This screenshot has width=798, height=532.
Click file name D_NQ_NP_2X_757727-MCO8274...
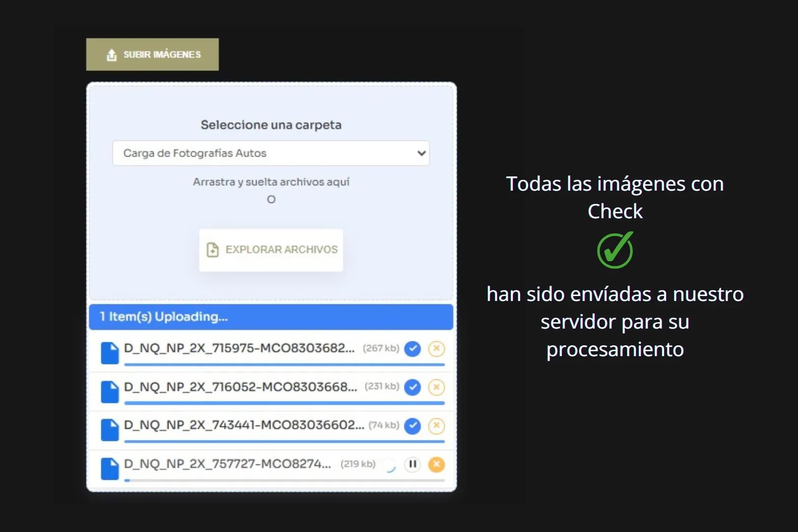(228, 464)
